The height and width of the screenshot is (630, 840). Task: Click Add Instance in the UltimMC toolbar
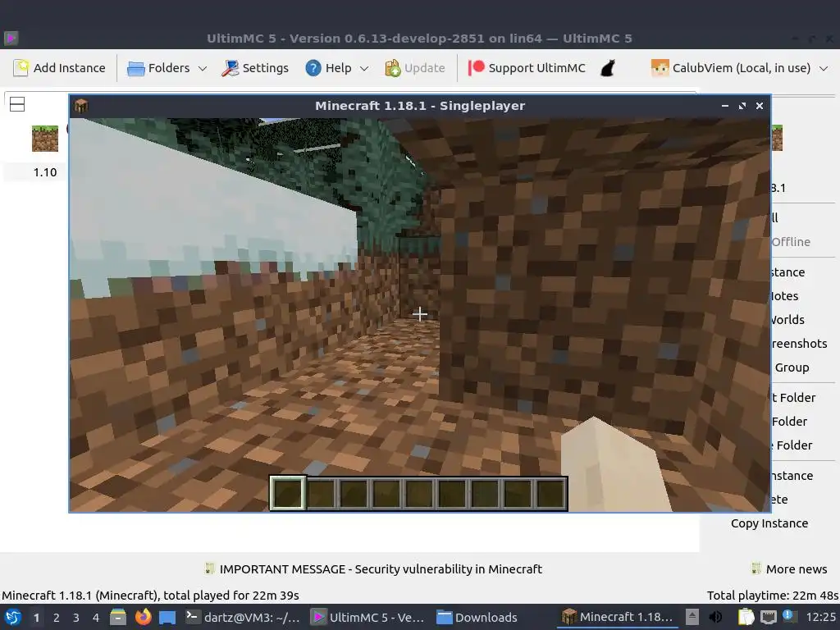[59, 68]
